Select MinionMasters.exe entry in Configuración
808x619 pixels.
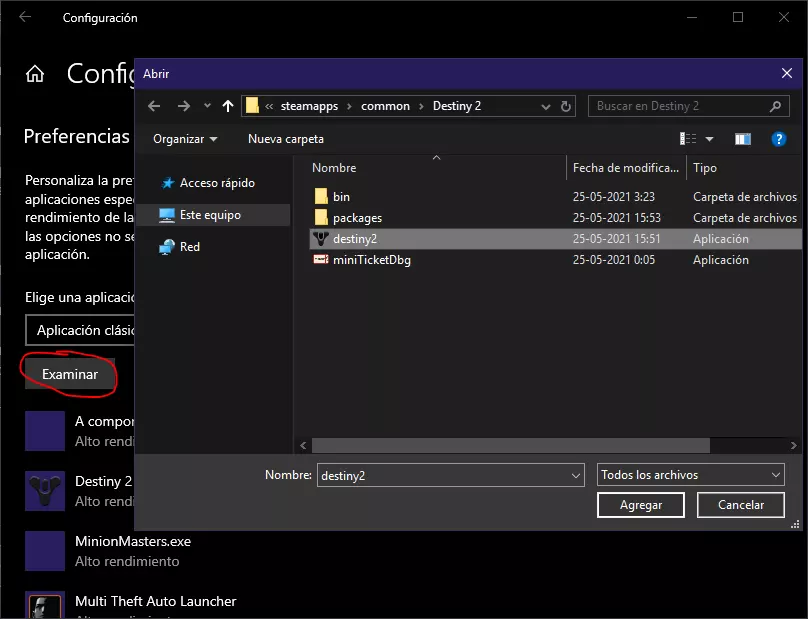click(108, 551)
